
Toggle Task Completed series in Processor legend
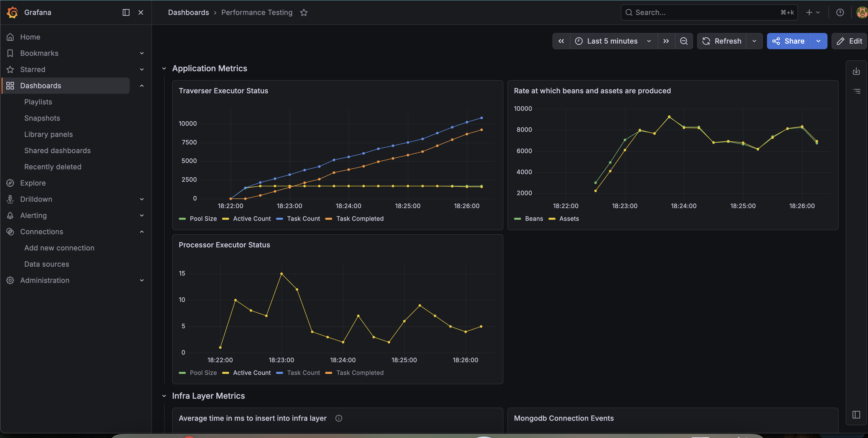(x=354, y=373)
